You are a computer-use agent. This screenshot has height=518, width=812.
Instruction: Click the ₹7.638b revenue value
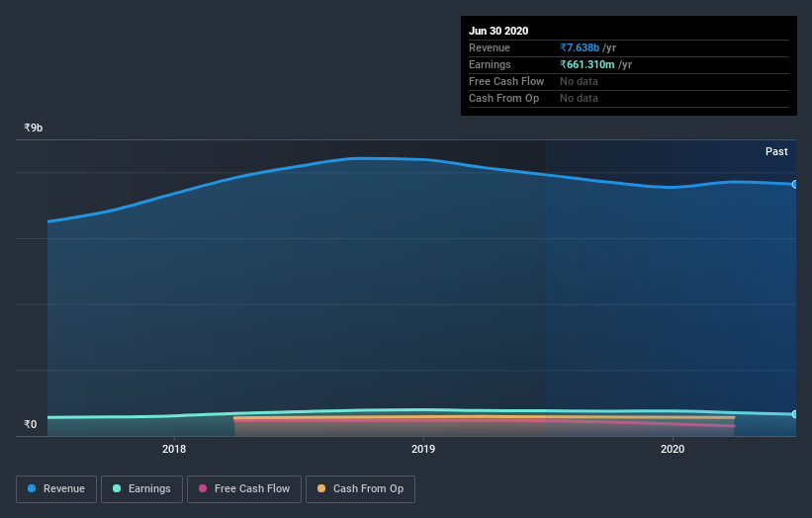[580, 47]
